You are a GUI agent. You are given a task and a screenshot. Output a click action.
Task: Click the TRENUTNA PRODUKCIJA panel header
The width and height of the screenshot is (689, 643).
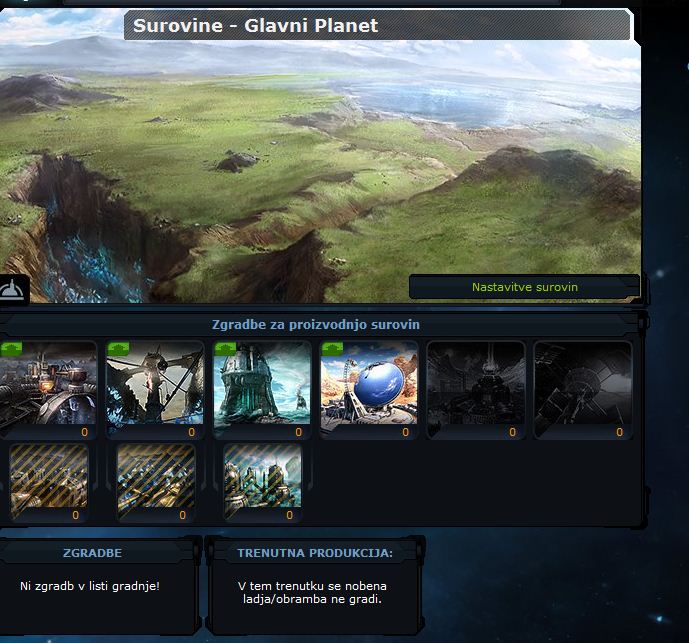pos(315,552)
